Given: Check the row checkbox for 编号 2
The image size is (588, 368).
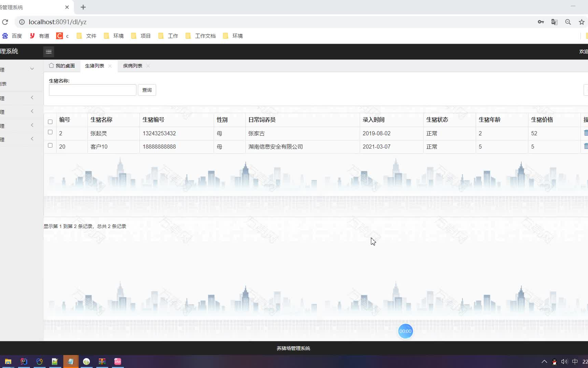Looking at the screenshot, I should (50, 132).
